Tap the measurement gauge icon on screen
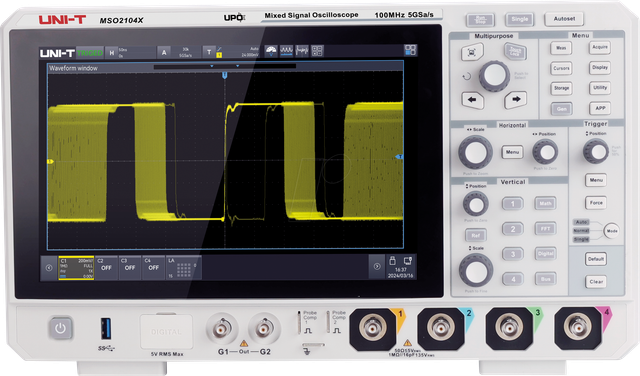Viewport: 640px width, 376px height. pos(271,51)
